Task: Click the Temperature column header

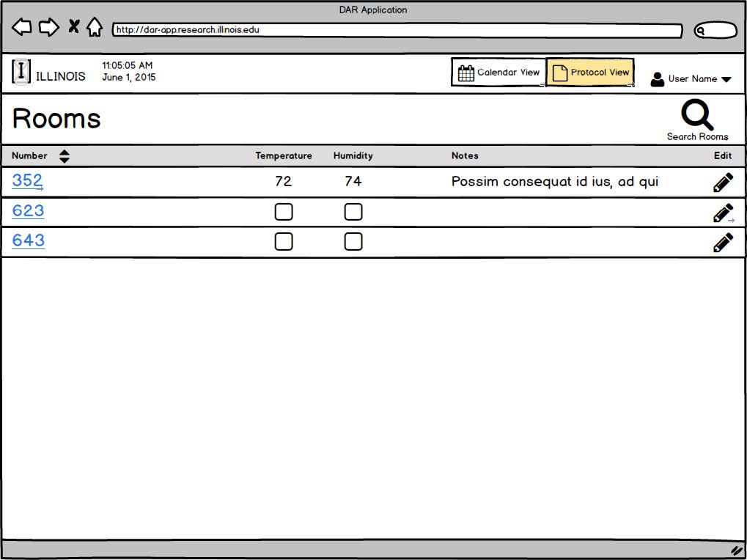Action: click(x=284, y=155)
